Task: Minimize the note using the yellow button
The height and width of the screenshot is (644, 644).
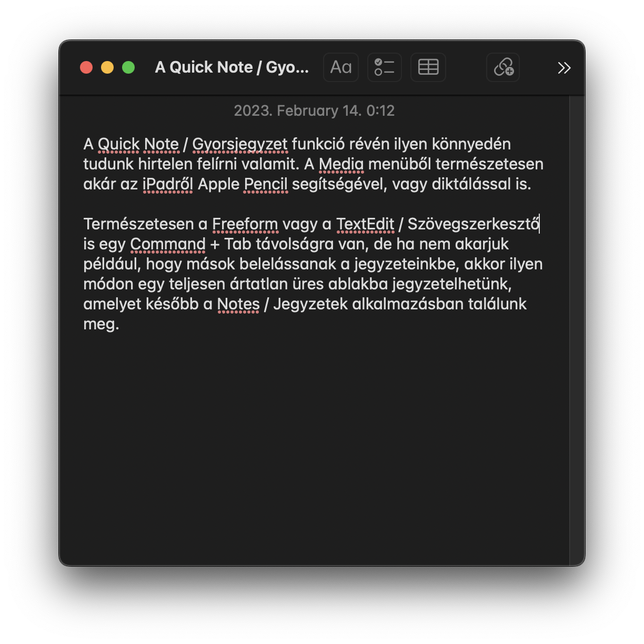Action: tap(107, 67)
